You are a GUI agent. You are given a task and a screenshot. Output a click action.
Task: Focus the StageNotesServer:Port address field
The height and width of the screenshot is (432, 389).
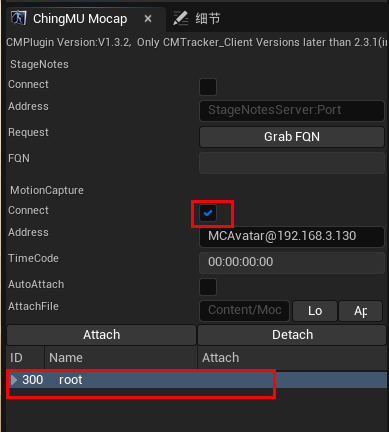pyautogui.click(x=292, y=110)
